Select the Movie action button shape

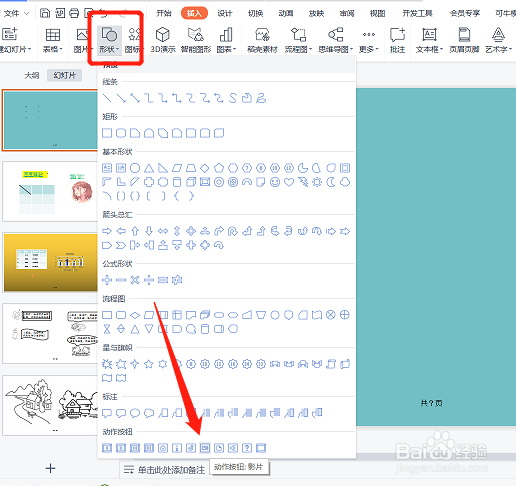[205, 448]
